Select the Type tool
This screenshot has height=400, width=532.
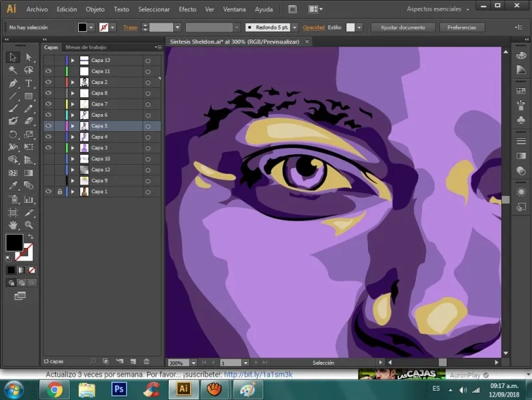click(x=29, y=83)
